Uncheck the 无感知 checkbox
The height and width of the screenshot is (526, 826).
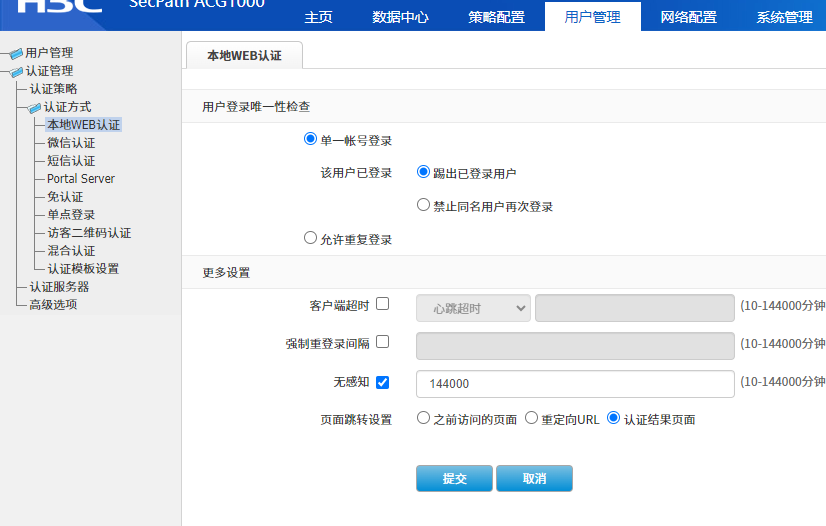382,382
